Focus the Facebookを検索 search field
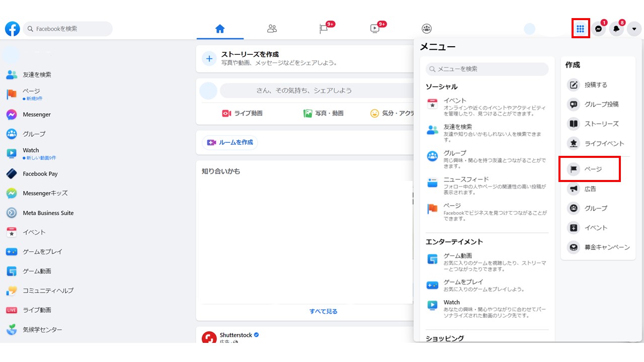The width and height of the screenshot is (644, 362). click(68, 29)
